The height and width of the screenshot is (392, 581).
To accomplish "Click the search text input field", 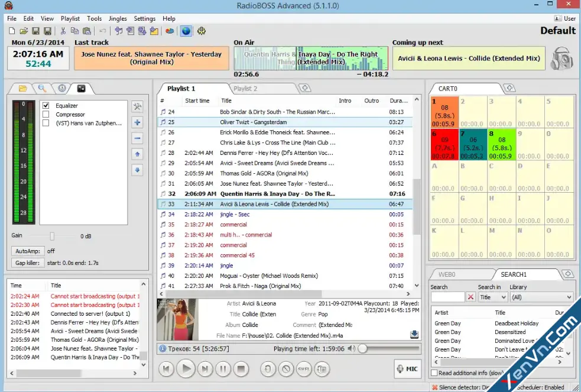I will (x=447, y=297).
